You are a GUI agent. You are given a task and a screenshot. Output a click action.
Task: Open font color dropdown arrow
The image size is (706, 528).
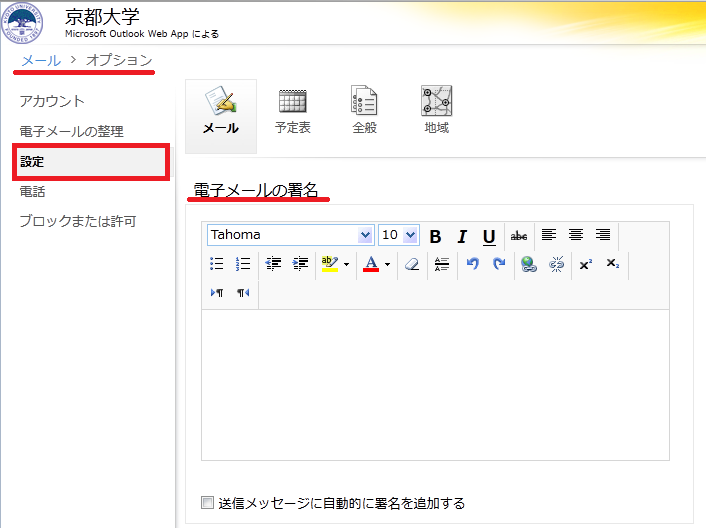[387, 264]
